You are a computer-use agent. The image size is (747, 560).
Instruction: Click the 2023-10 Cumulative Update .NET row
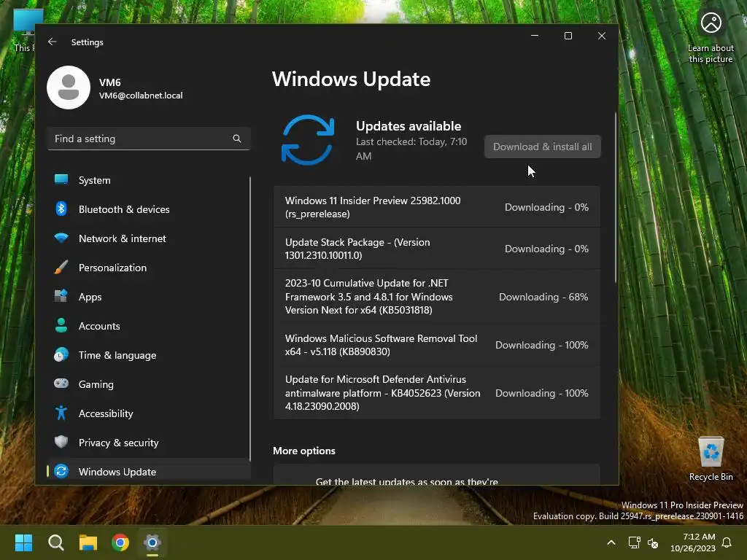coord(436,297)
